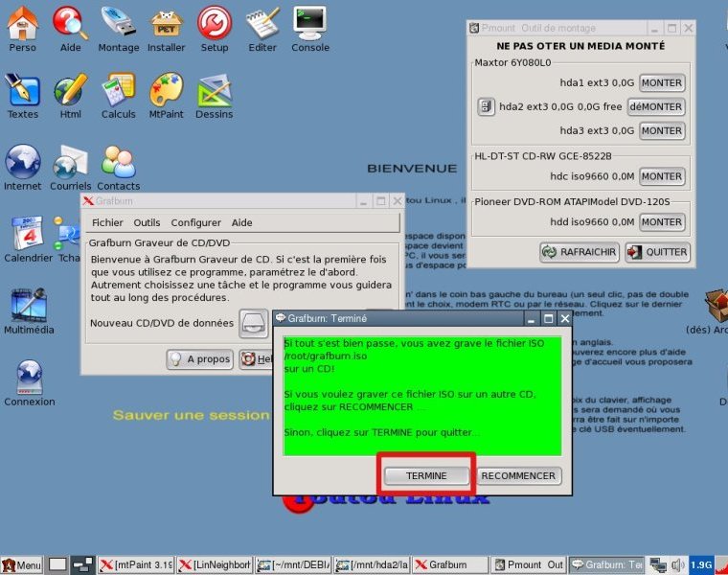Viewport: 728px width, 575px height.
Task: Click MONTER for the hda1 partition
Action: pyautogui.click(x=661, y=83)
